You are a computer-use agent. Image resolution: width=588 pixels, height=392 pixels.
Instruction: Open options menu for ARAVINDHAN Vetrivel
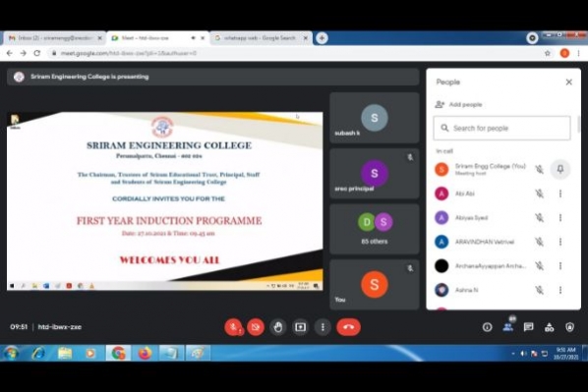[560, 242]
